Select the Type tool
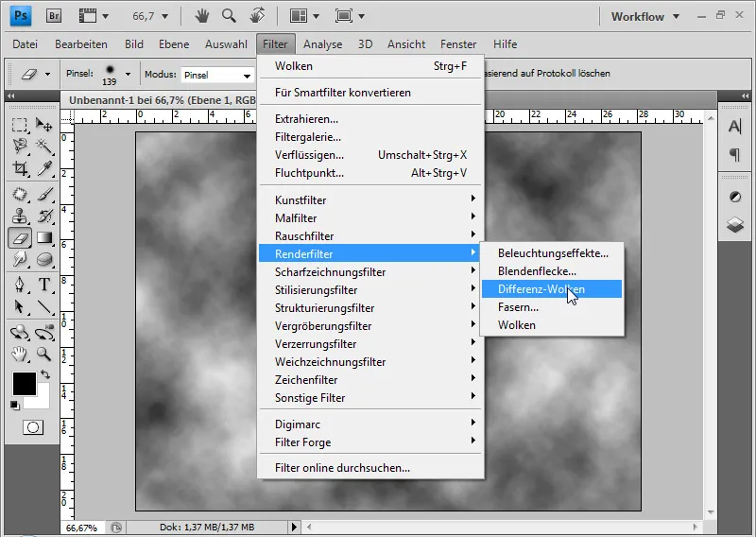The height and width of the screenshot is (537, 756). click(43, 285)
